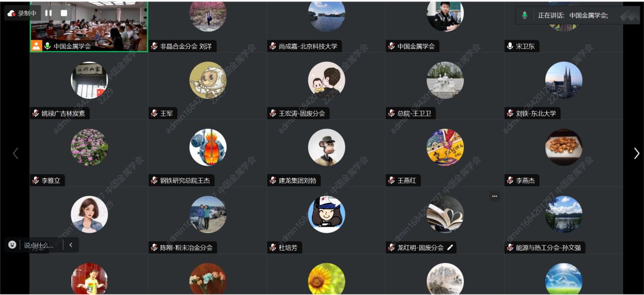Click muted mic icon of 李雅立

[36, 180]
